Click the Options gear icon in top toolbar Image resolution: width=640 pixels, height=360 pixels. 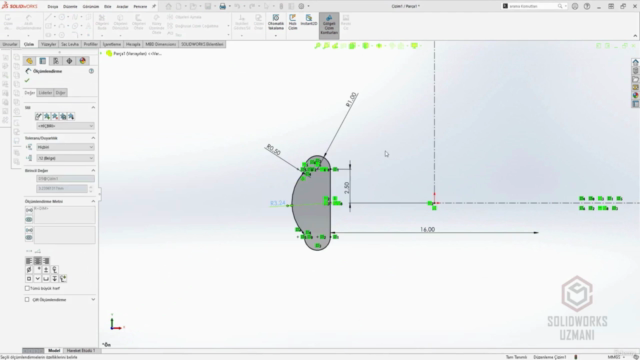[x=301, y=6]
